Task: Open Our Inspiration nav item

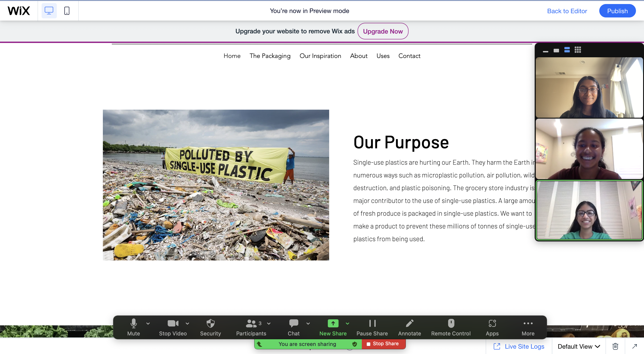Action: (320, 56)
